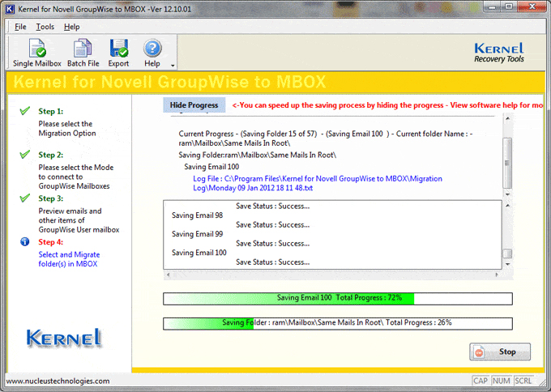The image size is (551, 392).
Task: Click save log list scroll-up arrow
Action: 507,205
